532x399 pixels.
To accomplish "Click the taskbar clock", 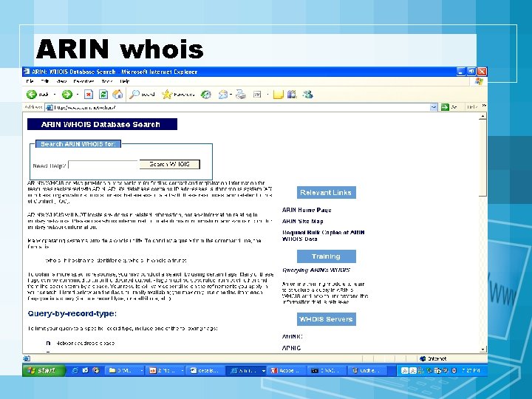I will 471,370.
